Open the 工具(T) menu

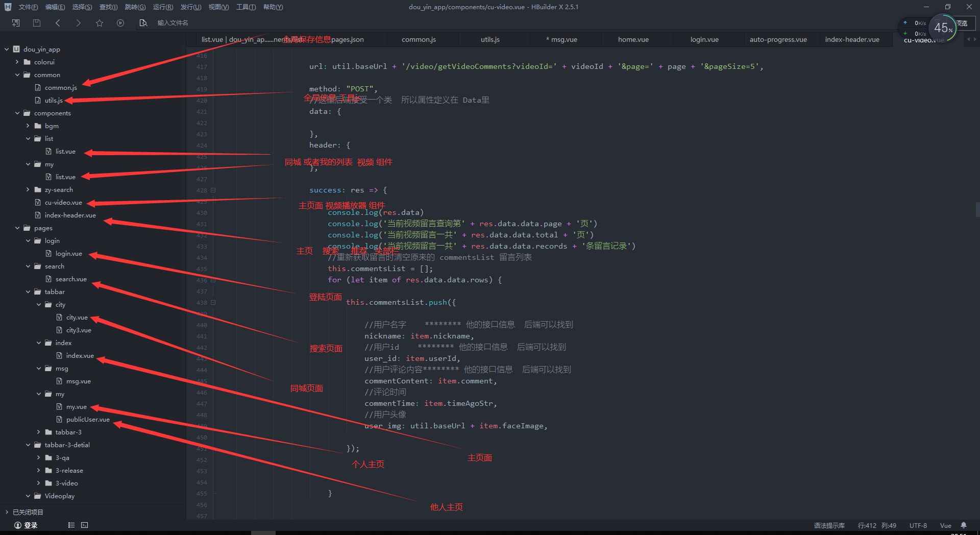[x=246, y=7]
